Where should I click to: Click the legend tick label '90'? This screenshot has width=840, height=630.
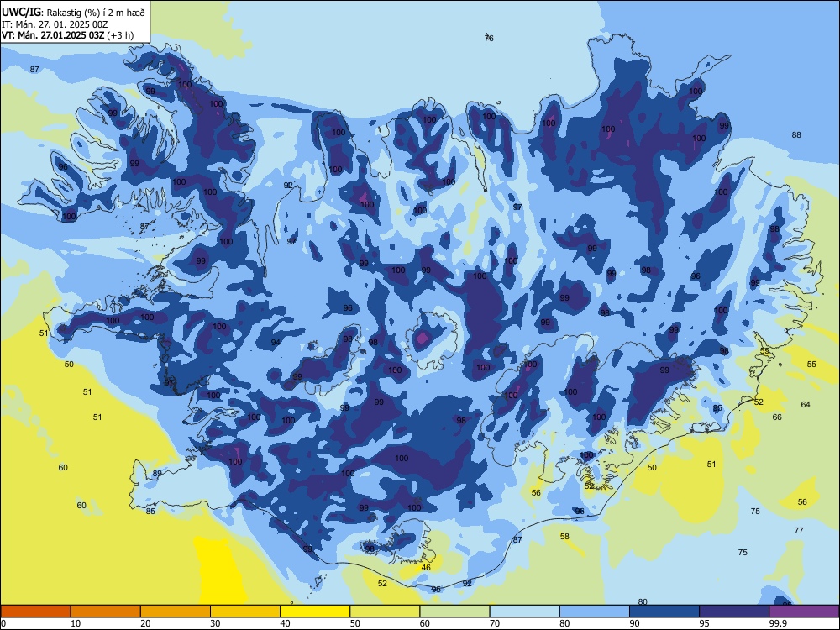(x=635, y=623)
